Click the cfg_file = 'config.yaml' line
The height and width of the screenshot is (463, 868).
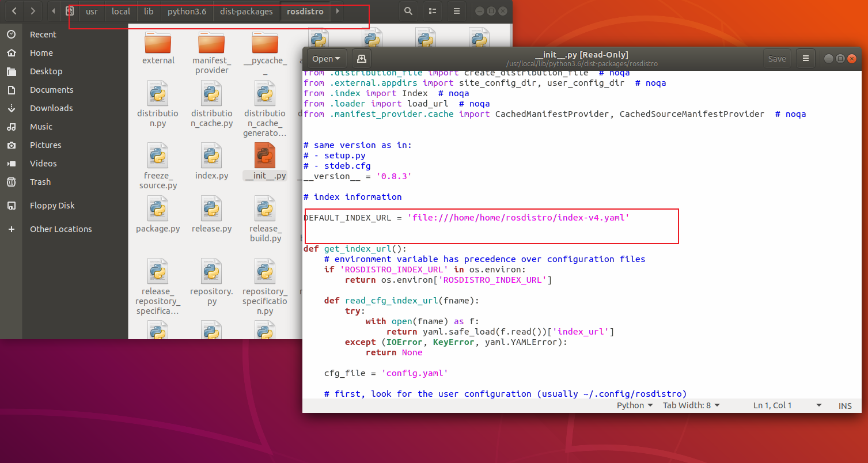(386, 373)
